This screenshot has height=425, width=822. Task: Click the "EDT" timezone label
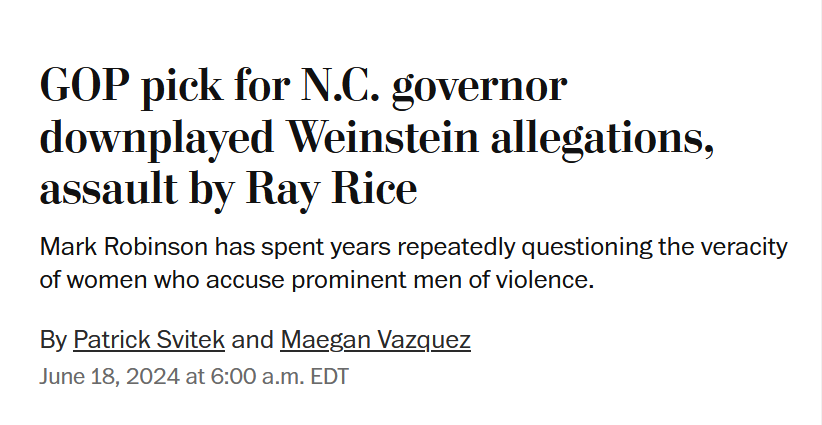click(x=330, y=377)
